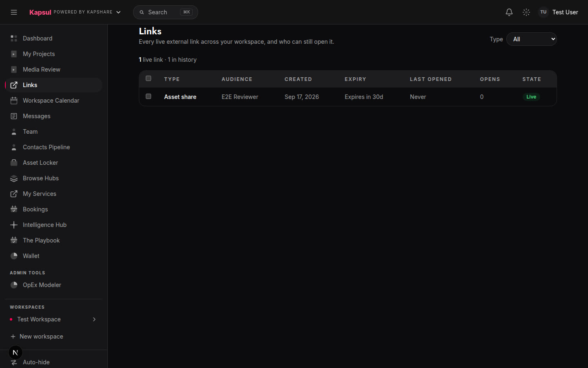Click the notifications bell icon
This screenshot has height=368, width=588.
click(x=509, y=12)
